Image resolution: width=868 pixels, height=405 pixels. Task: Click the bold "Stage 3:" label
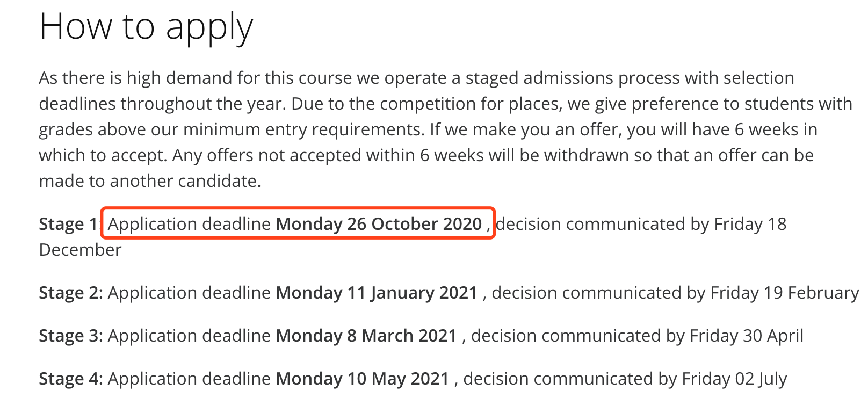pyautogui.click(x=71, y=336)
